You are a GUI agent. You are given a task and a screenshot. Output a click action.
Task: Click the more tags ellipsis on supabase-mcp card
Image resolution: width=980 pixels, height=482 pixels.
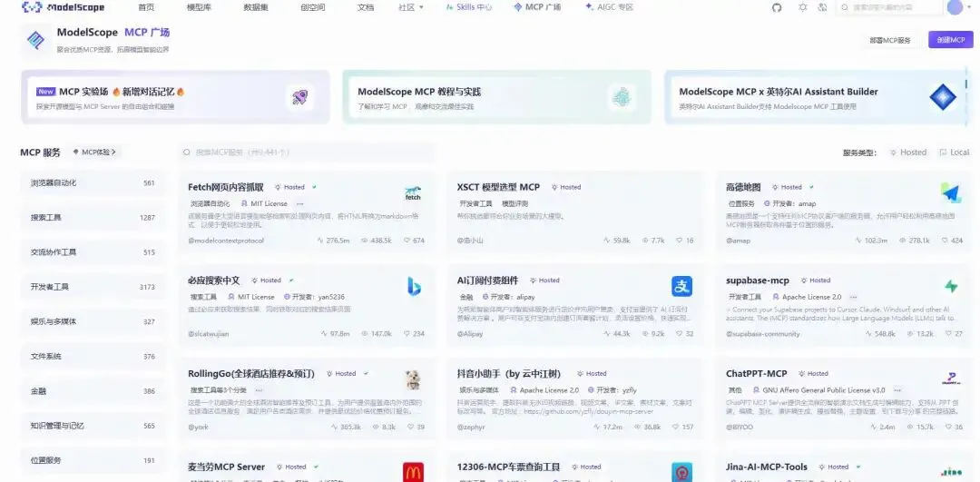854,297
